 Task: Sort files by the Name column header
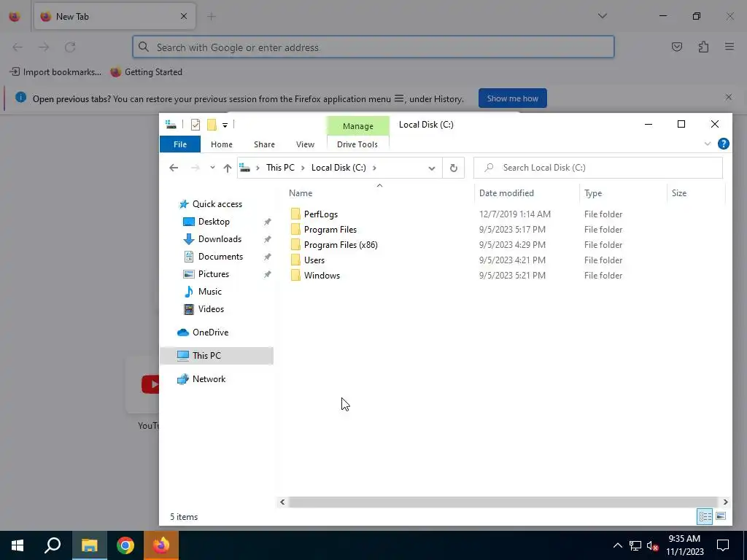(x=301, y=193)
